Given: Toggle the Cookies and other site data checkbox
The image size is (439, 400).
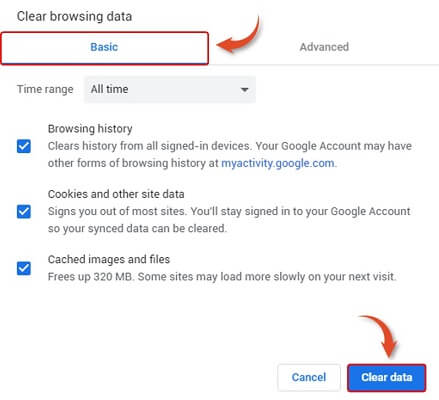Looking at the screenshot, I should pos(24,211).
